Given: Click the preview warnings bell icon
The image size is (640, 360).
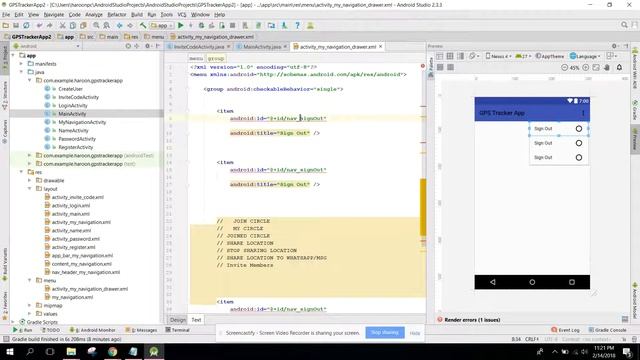Looking at the screenshot, I should click(x=619, y=67).
